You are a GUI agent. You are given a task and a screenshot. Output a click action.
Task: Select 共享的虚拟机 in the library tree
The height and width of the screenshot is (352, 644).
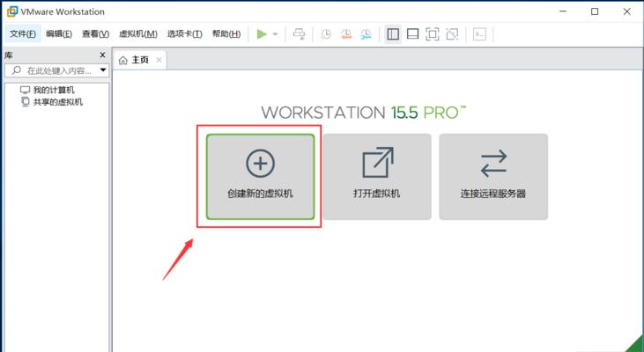[x=58, y=102]
